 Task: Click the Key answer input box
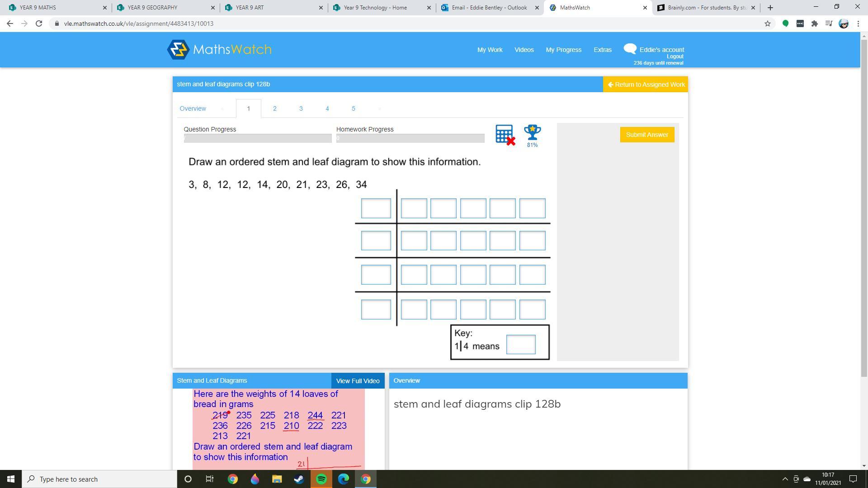(521, 345)
